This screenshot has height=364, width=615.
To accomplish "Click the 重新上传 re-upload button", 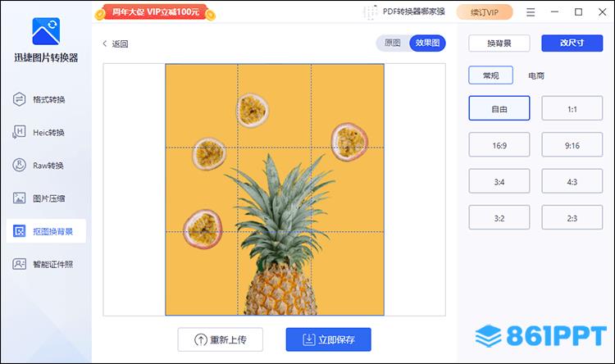I will tap(221, 339).
